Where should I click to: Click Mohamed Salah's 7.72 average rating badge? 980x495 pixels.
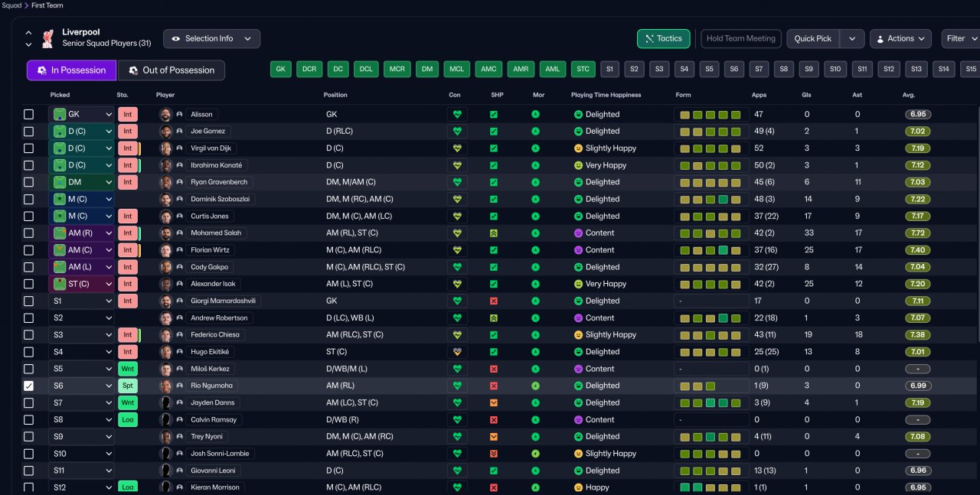(917, 233)
